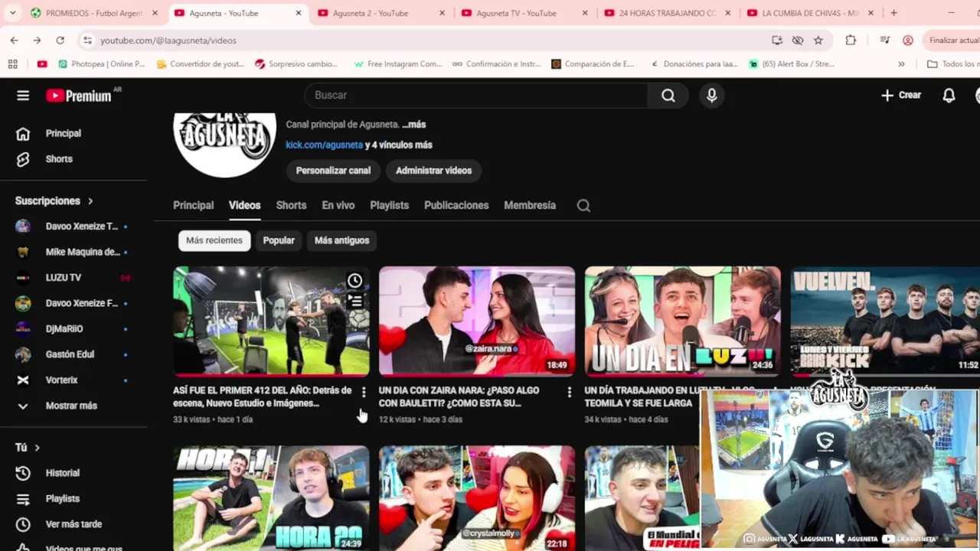Image resolution: width=980 pixels, height=551 pixels.
Task: Start voice search with the microphone
Action: (x=712, y=95)
